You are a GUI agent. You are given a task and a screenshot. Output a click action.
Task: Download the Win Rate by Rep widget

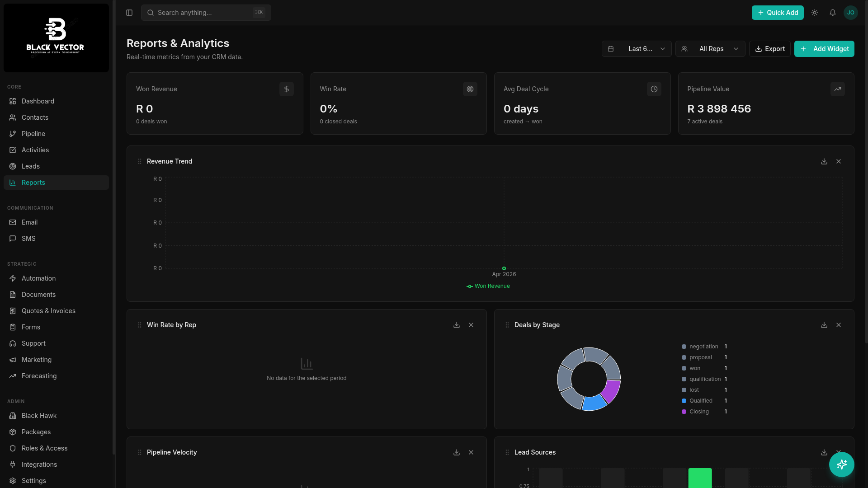(457, 325)
